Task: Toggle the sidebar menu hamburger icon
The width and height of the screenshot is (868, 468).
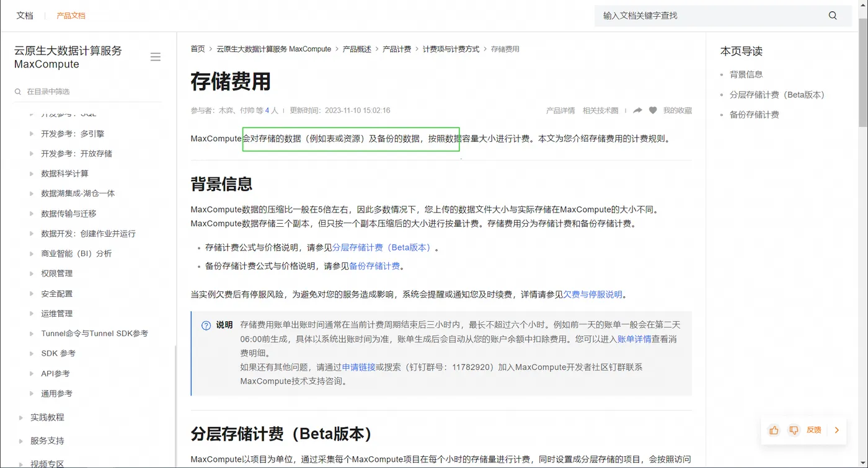Action: (156, 57)
